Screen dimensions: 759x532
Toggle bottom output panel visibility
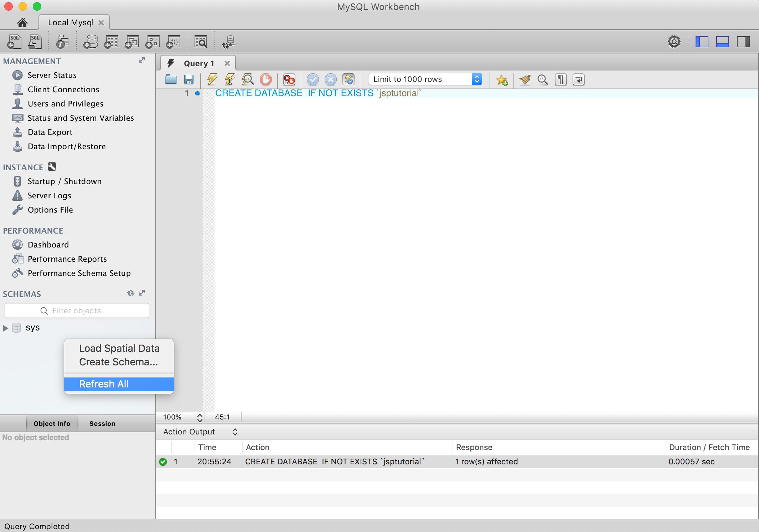pyautogui.click(x=722, y=42)
